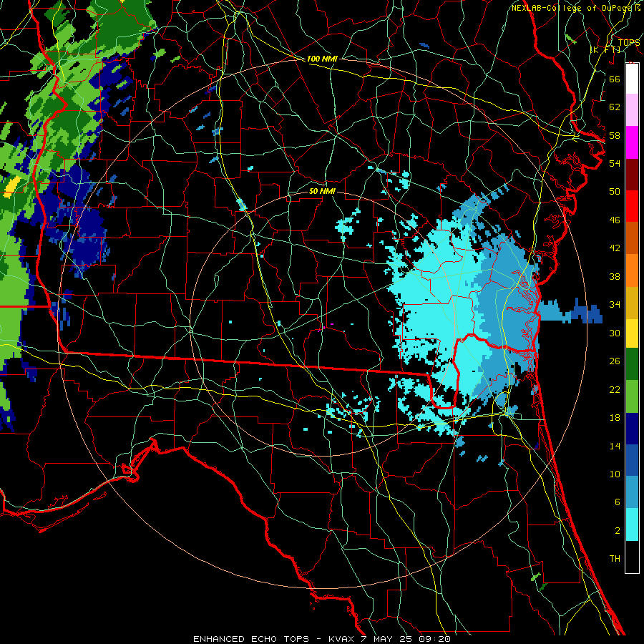Click the navy blue legend swatch

(x=632, y=429)
